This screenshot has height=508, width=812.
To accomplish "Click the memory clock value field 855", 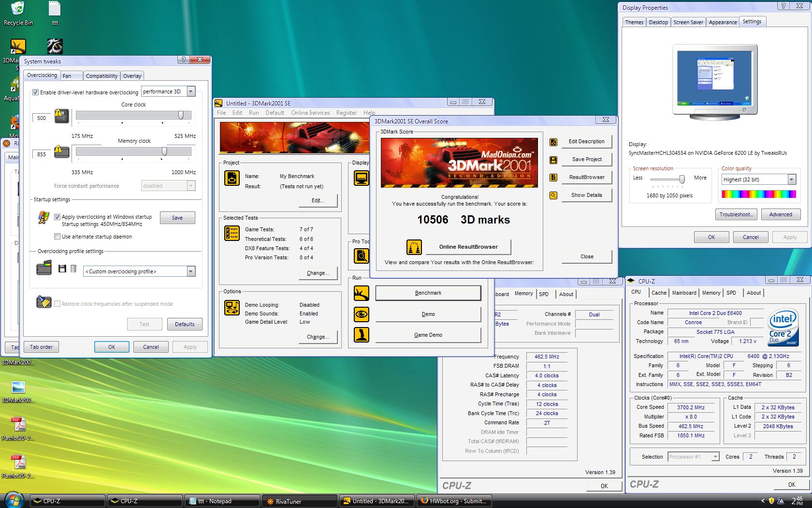I will pyautogui.click(x=42, y=154).
